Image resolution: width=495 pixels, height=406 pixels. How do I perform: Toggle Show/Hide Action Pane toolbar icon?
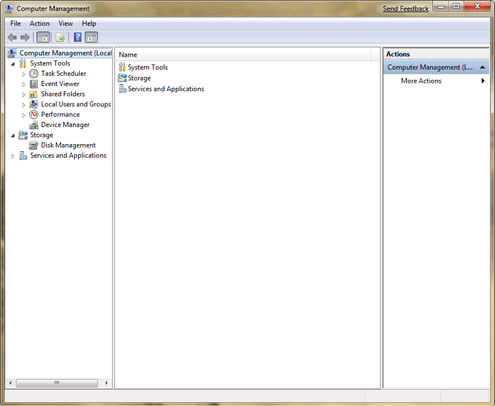click(x=91, y=37)
